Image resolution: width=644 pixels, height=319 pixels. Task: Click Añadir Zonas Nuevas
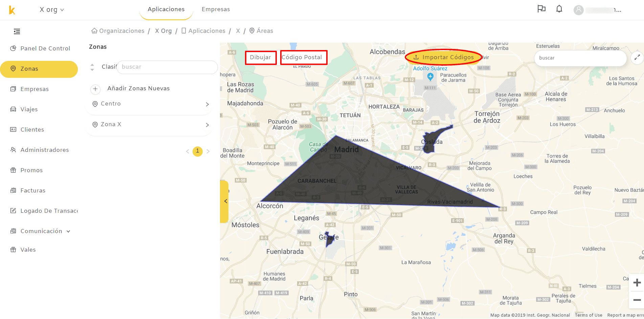[x=138, y=88]
